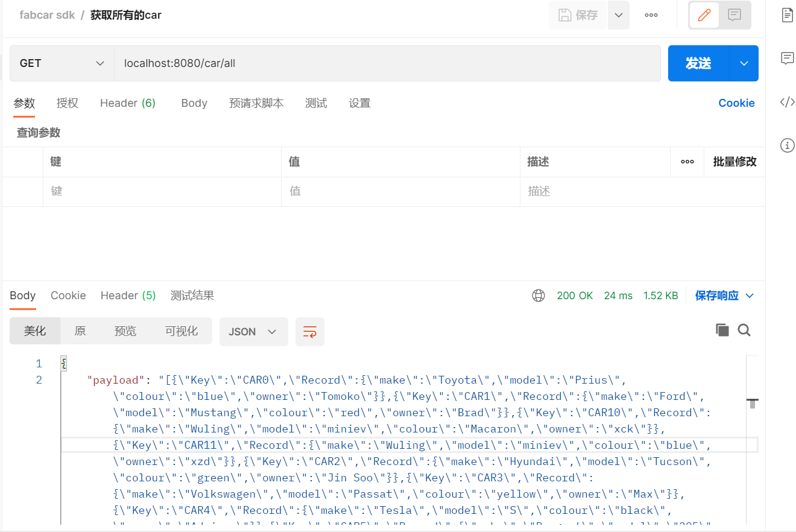
Task: Open the JSON format dropdown
Action: pyautogui.click(x=253, y=331)
